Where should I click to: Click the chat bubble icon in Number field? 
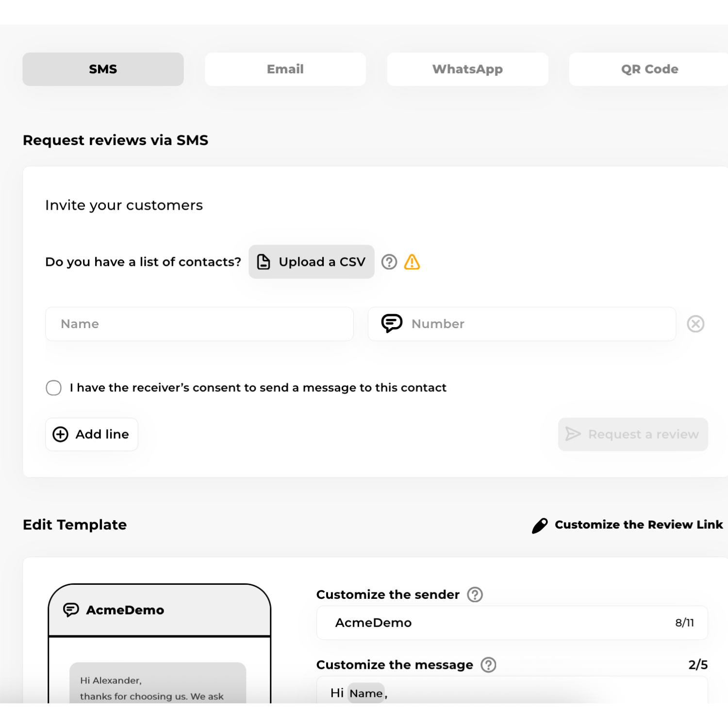coord(392,323)
